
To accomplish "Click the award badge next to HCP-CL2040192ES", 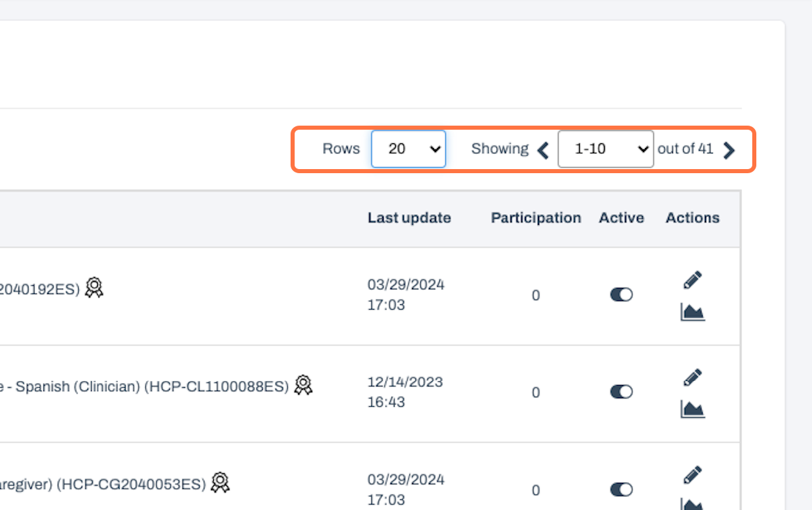I will [x=94, y=287].
